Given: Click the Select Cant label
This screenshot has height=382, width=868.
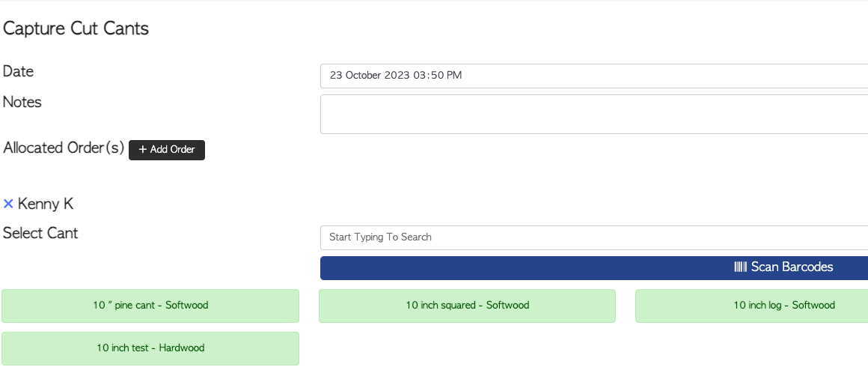Looking at the screenshot, I should pyautogui.click(x=40, y=233).
